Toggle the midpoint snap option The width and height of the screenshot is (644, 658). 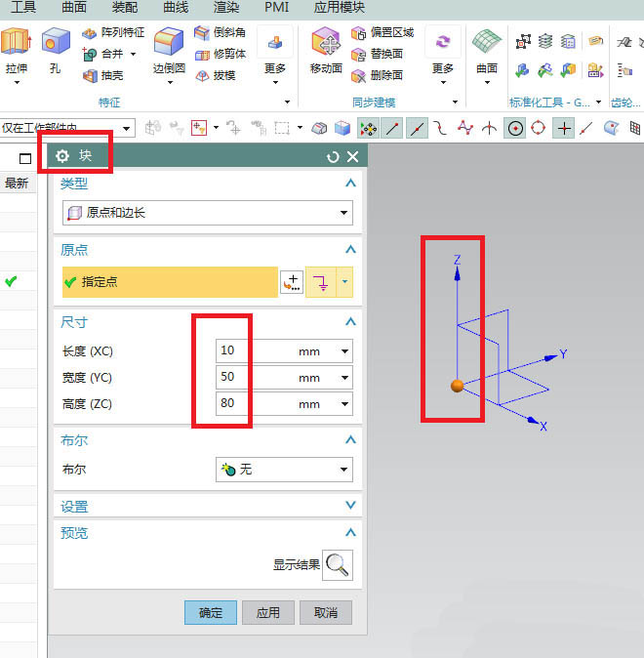(417, 129)
